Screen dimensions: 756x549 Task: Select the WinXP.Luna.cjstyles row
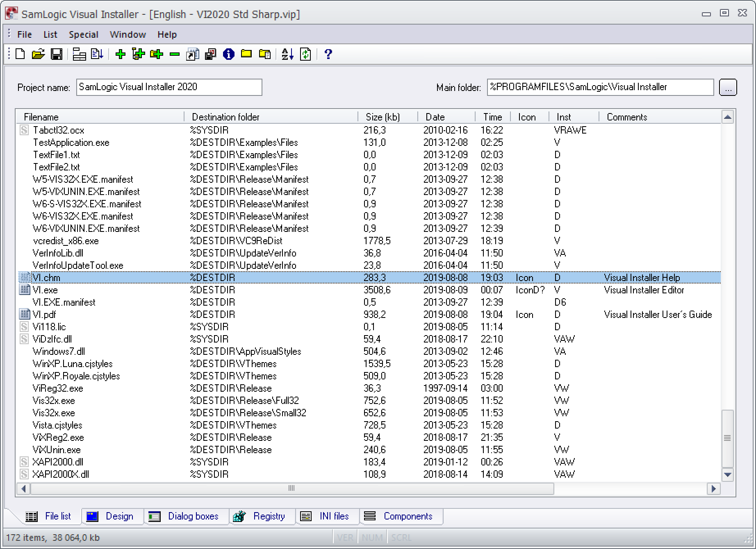(x=369, y=364)
